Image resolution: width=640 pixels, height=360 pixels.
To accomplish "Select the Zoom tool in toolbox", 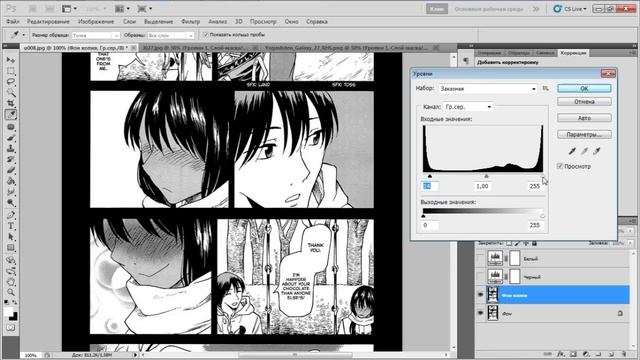I will [x=11, y=292].
